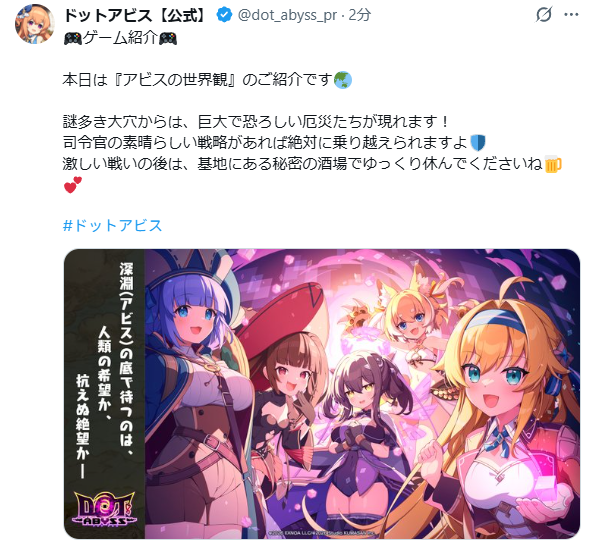Image resolution: width=596 pixels, height=551 pixels.
Task: Open the attached game illustration image
Action: click(x=322, y=394)
